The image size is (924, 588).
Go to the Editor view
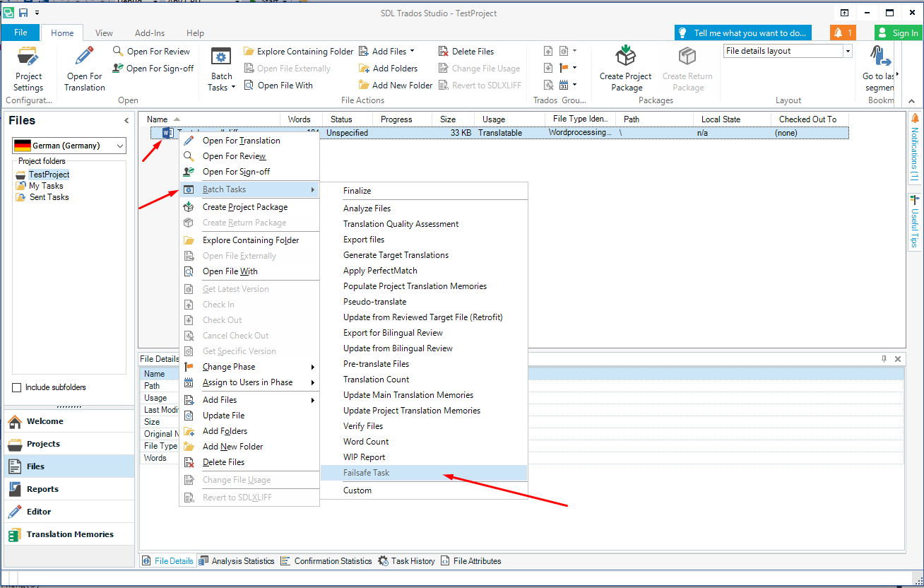tap(69, 512)
